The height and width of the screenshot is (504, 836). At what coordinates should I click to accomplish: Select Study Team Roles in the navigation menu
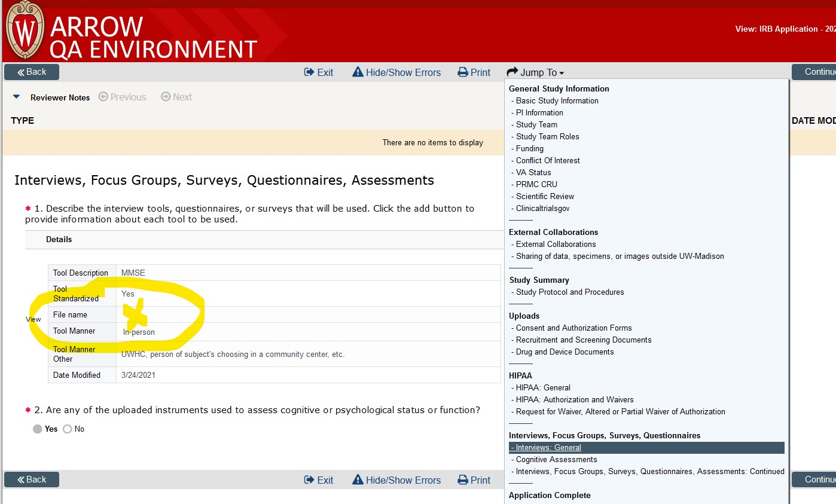pos(545,136)
